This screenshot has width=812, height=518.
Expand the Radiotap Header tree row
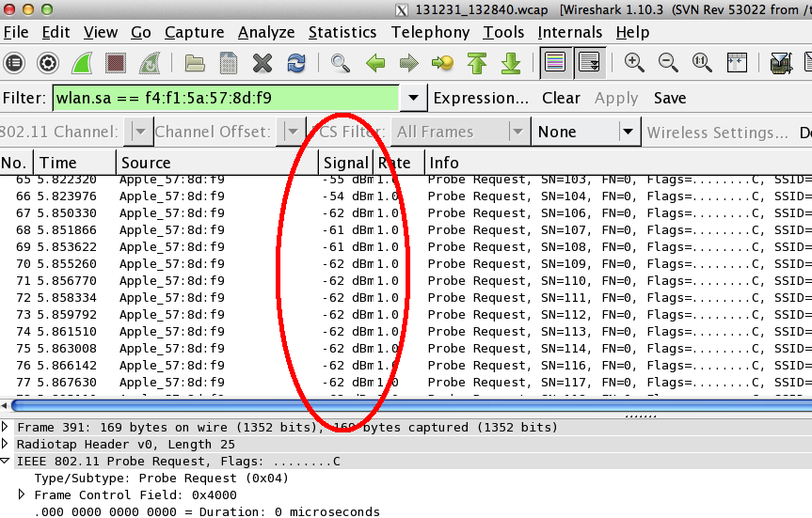pos(6,444)
